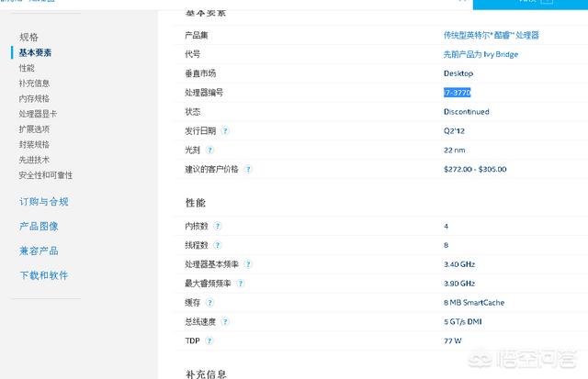Open the 兼容产品 section
The image size is (588, 379).
[39, 251]
